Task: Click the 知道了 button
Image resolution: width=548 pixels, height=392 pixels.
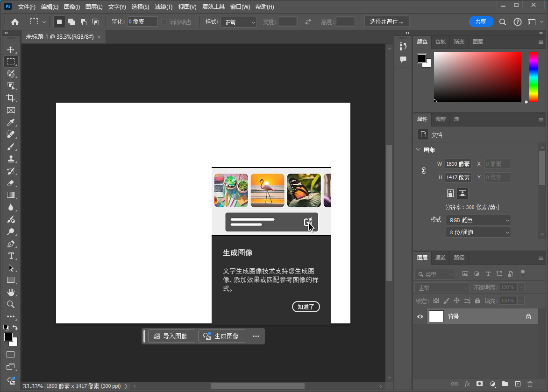Action: [x=306, y=307]
